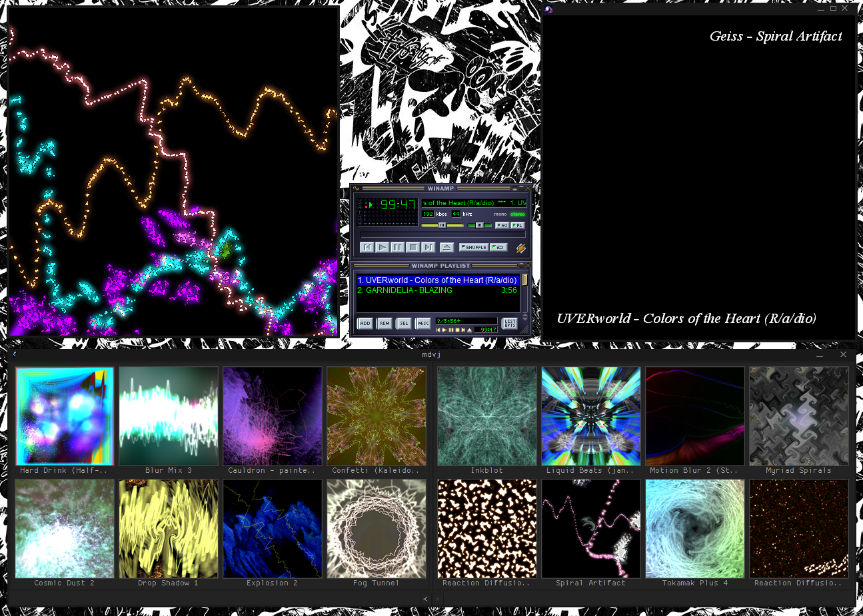
Task: Select Hard Drink preset thumbnail in mdvj
Action: coord(65,416)
